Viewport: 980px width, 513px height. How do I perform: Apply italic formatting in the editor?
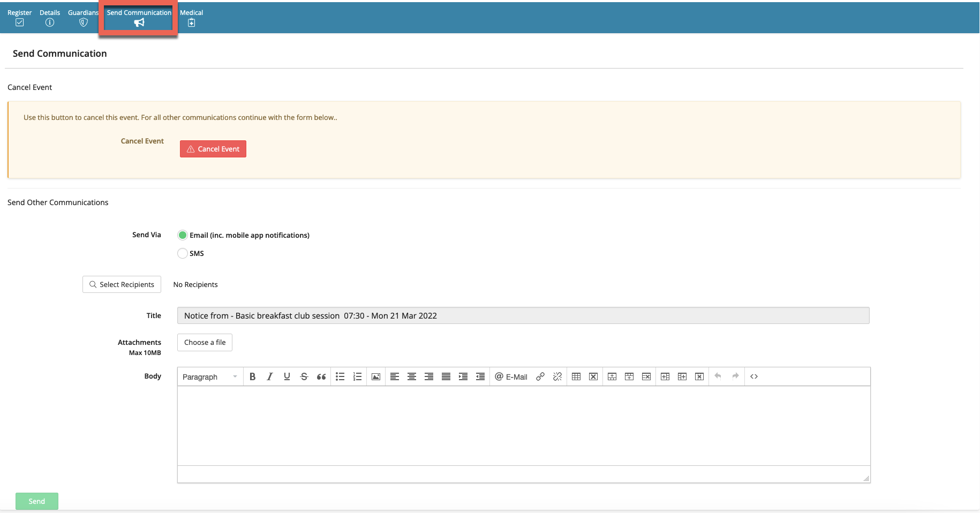coord(270,376)
